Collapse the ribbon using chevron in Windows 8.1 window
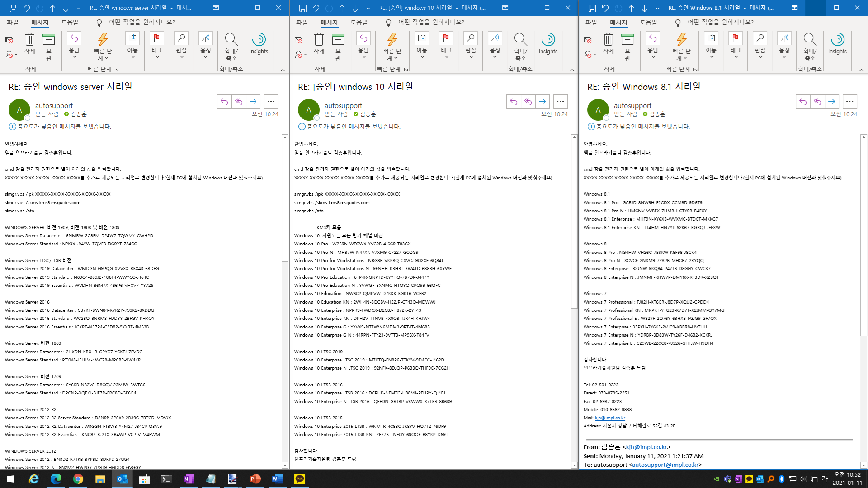The image size is (868, 488). 861,70
